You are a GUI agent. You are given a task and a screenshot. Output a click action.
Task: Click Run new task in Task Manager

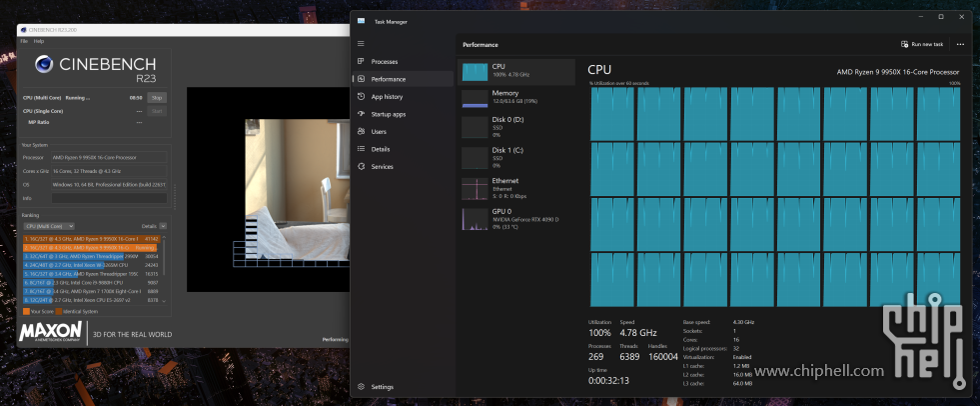[922, 44]
